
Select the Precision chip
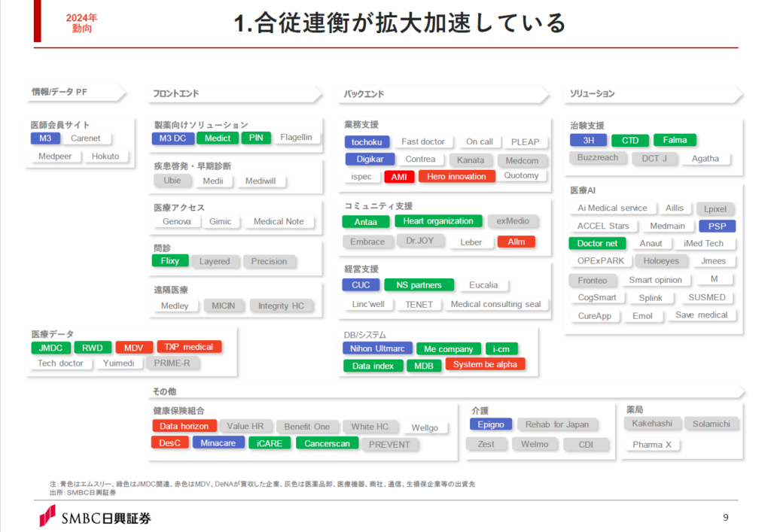(x=269, y=261)
